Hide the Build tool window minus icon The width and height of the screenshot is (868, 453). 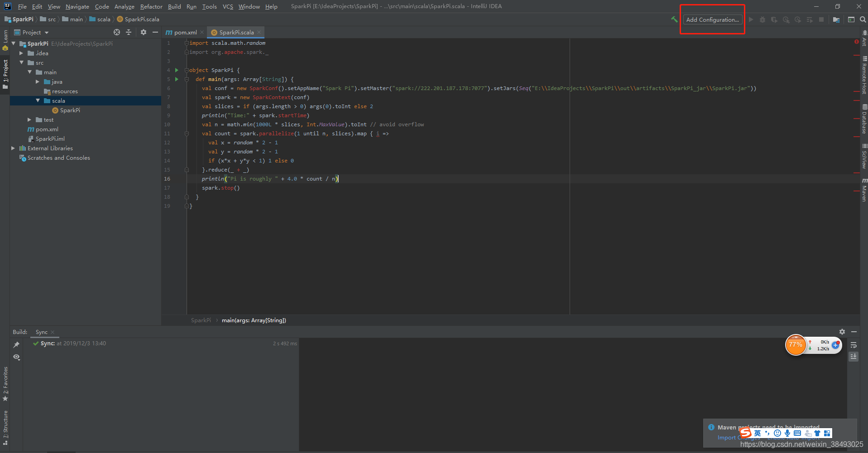(x=854, y=332)
